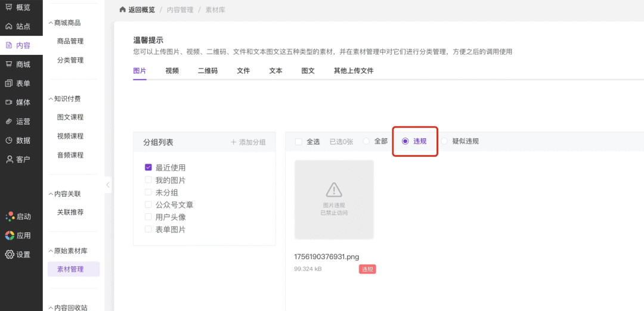Click the 内容管理 breadcrumb
Viewport: 644px width, 311px height.
[x=180, y=10]
